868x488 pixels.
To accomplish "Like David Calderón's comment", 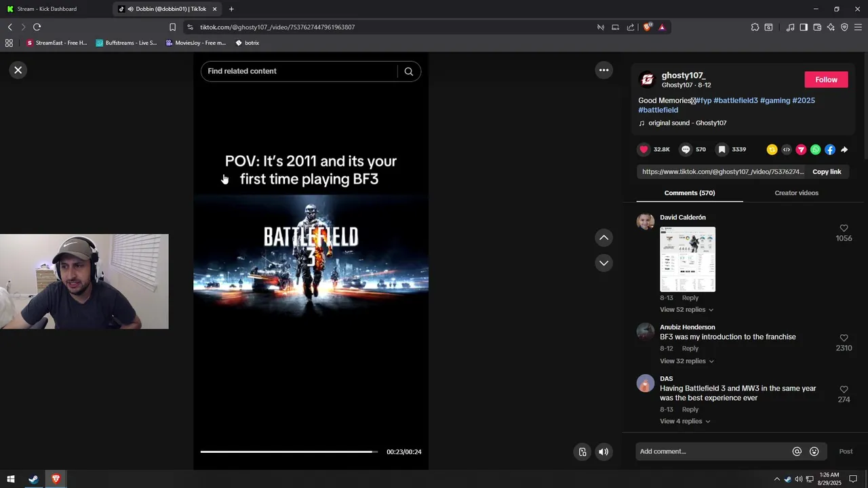I will click(x=844, y=228).
